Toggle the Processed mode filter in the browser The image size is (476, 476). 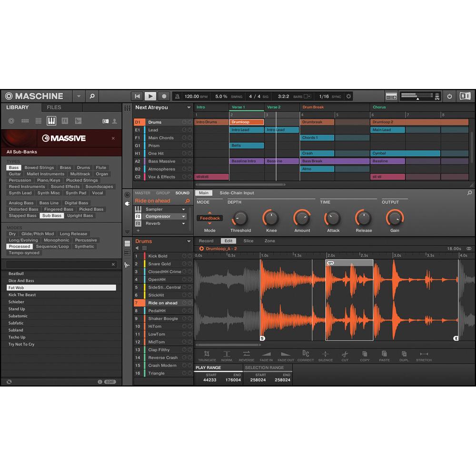pos(20,246)
